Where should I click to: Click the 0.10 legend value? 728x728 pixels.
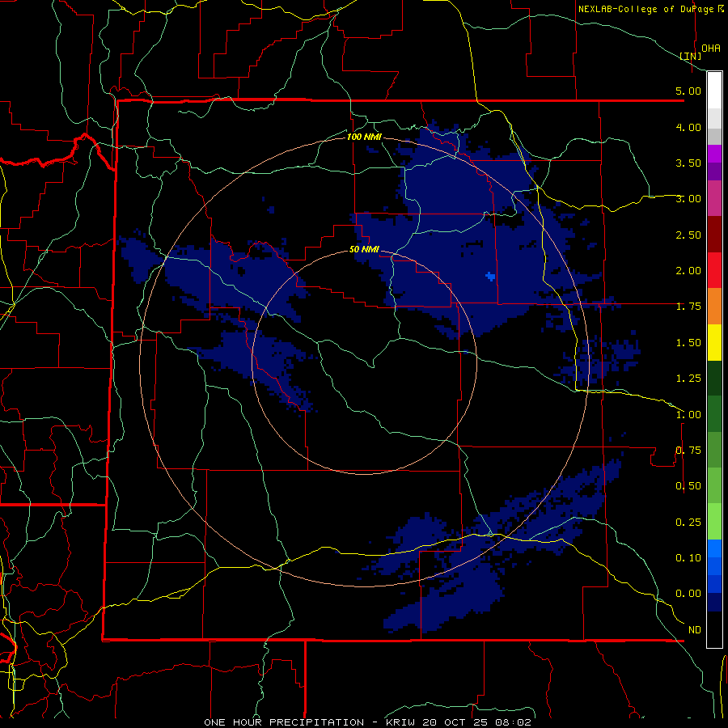point(688,558)
